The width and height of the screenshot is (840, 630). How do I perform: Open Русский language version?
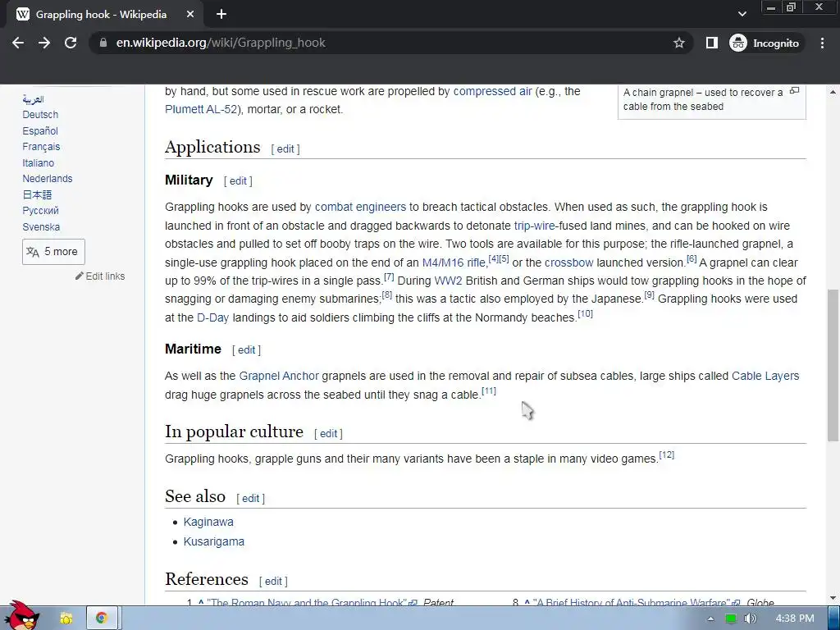(x=41, y=211)
